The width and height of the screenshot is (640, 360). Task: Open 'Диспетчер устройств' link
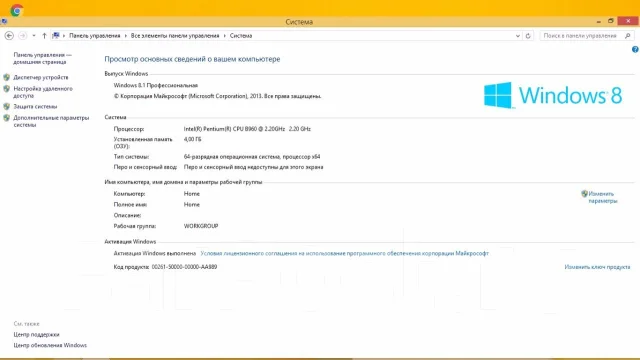click(x=41, y=77)
